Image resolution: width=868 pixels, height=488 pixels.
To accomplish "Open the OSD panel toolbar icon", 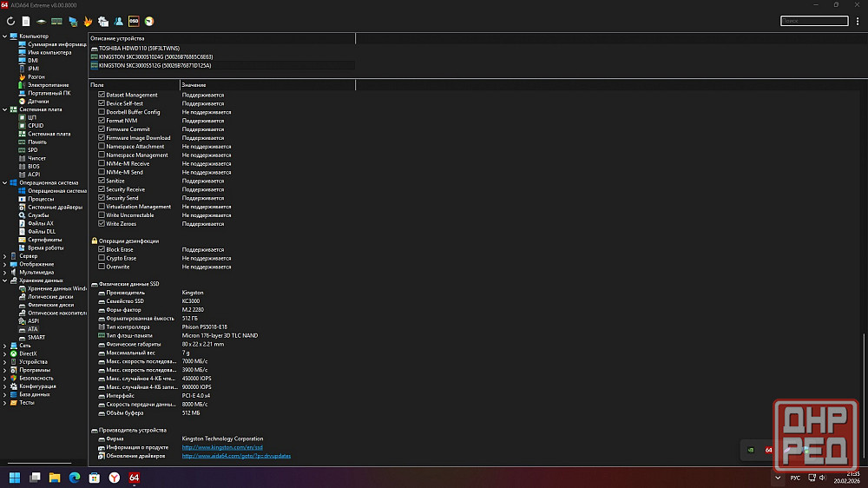I will 134,21.
